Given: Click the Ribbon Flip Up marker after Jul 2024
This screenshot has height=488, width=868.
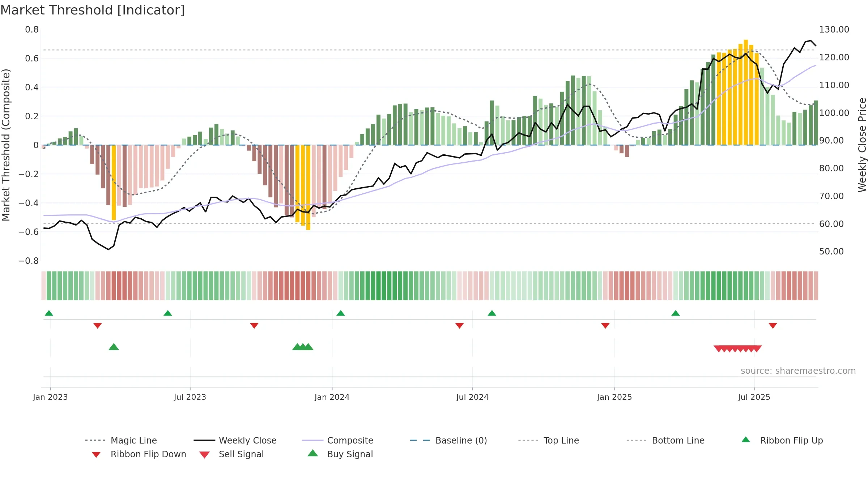Looking at the screenshot, I should [x=492, y=313].
